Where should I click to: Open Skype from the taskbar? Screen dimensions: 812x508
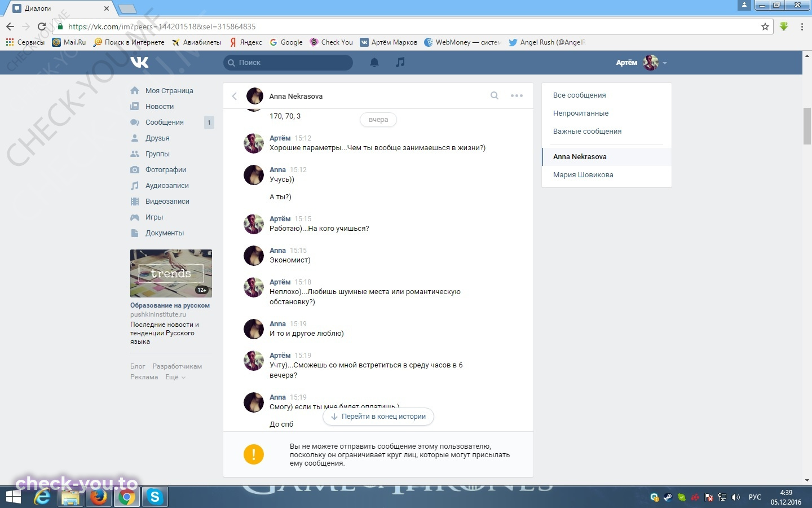[x=155, y=497]
